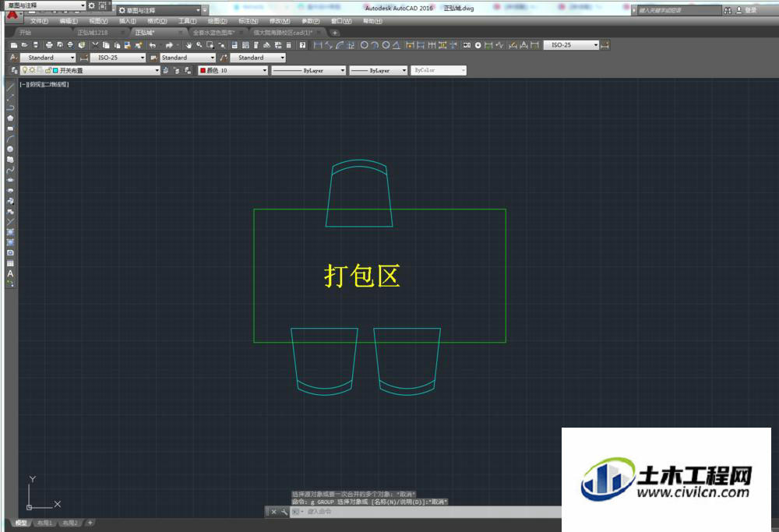Click the AutoCAD application menu logo
779x532 pixels.
pyautogui.click(x=12, y=15)
